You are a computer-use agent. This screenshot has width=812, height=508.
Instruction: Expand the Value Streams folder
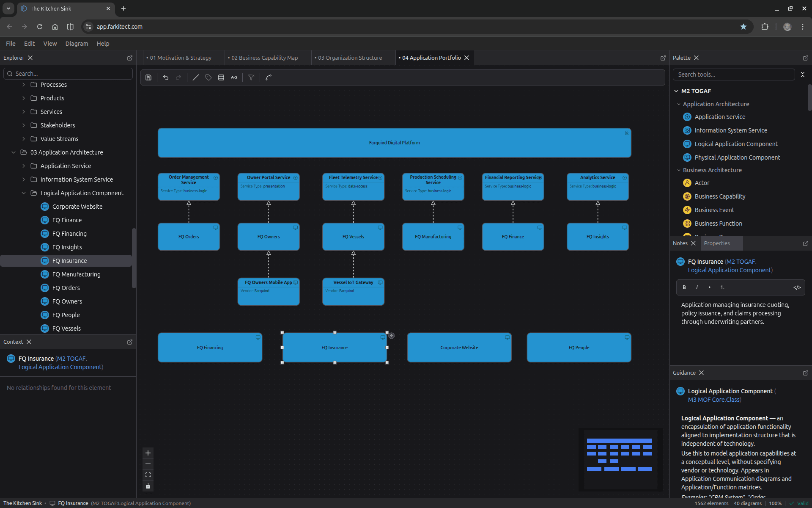tap(24, 139)
